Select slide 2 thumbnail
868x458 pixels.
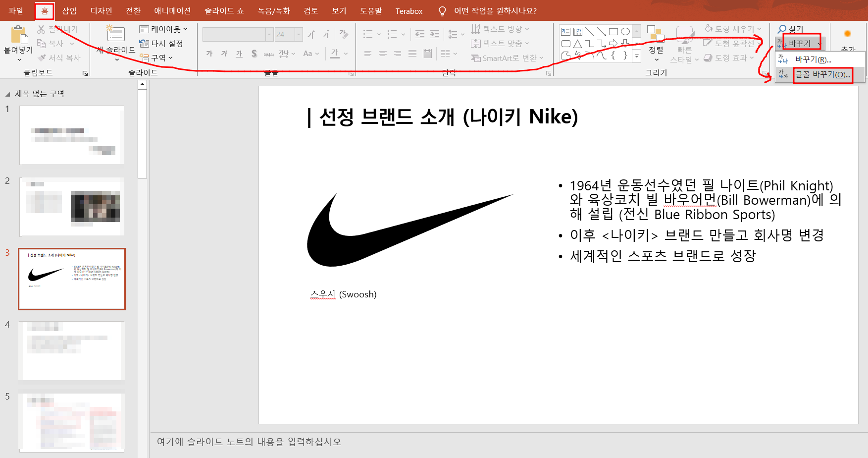tap(72, 207)
